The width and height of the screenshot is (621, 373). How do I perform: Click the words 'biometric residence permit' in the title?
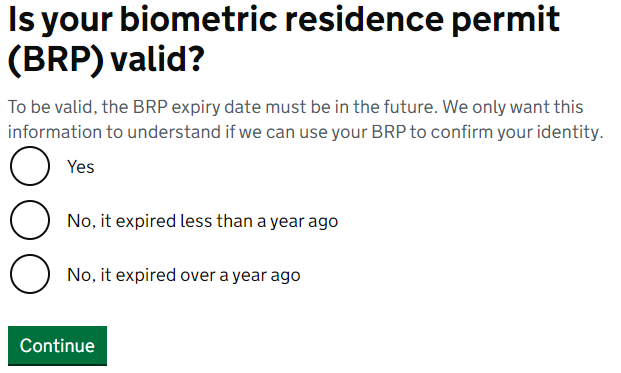[x=339, y=19]
